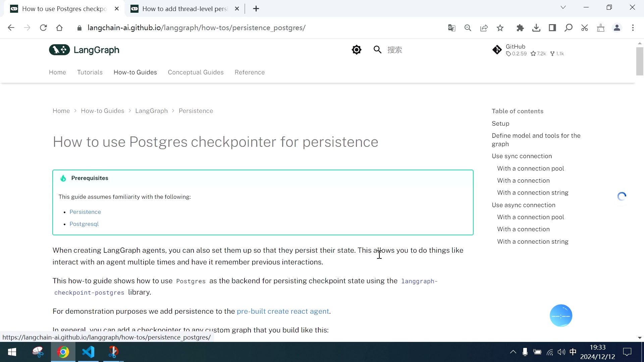Open the Conceptual Guides navigation tab
The height and width of the screenshot is (362, 644).
[196, 72]
